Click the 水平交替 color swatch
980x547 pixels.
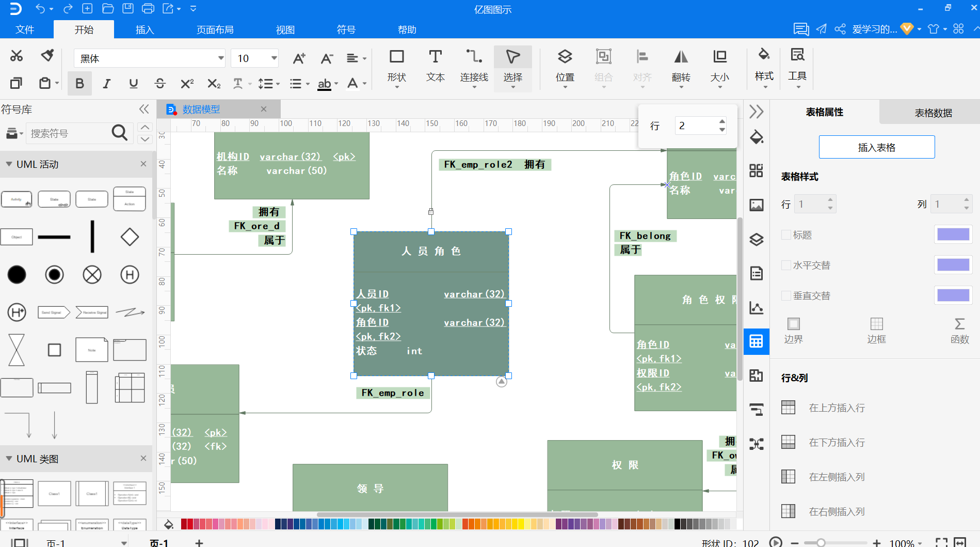click(x=953, y=265)
